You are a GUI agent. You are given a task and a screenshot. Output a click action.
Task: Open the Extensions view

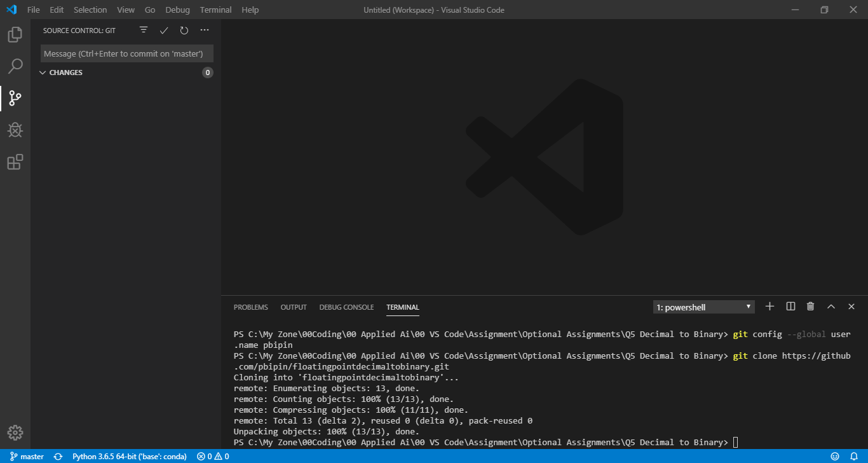pyautogui.click(x=14, y=162)
